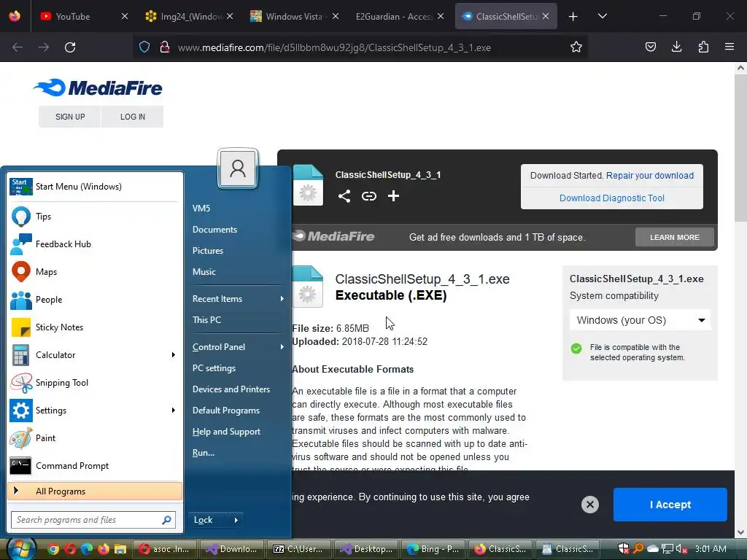This screenshot has height=560, width=747.
Task: Launch Snipping Tool from Start menu
Action: 95,382
